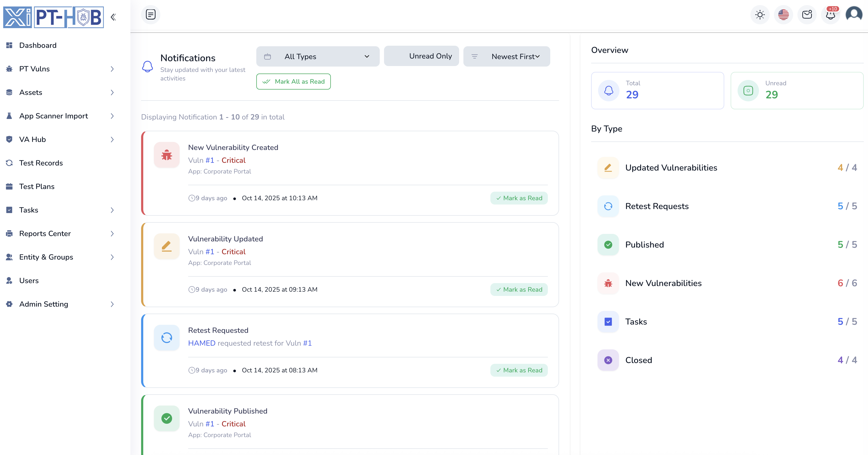This screenshot has height=455, width=868.
Task: Click the blue Retest Requested refresh icon
Action: coord(167,338)
